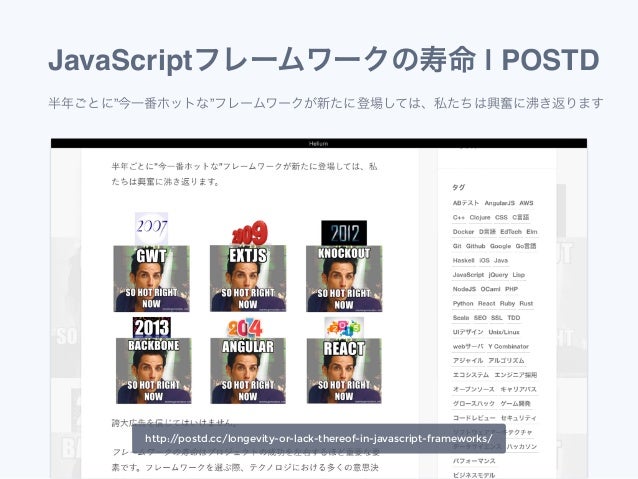Screen dimensions: 638x479
Task: Open the NodeJS tag
Action: (464, 289)
